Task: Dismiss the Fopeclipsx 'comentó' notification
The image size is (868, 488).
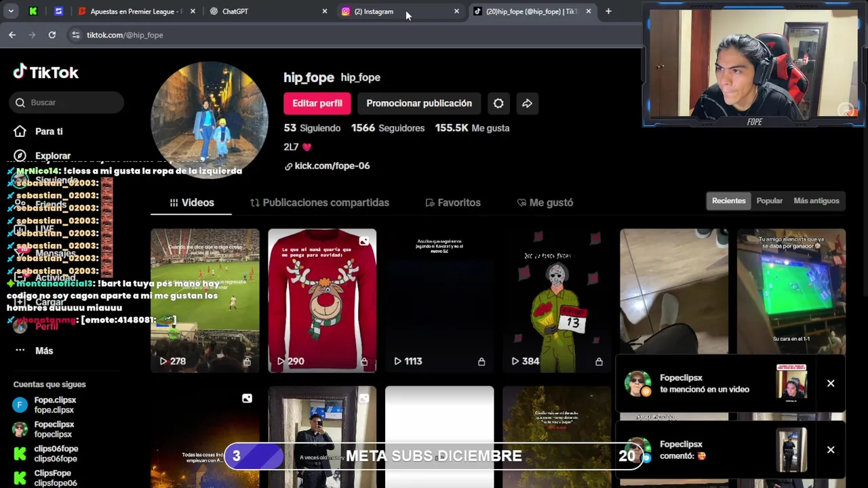Action: tap(831, 450)
